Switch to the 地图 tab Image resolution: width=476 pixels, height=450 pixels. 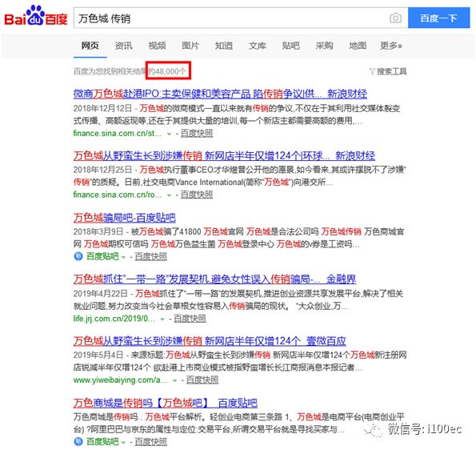358,46
